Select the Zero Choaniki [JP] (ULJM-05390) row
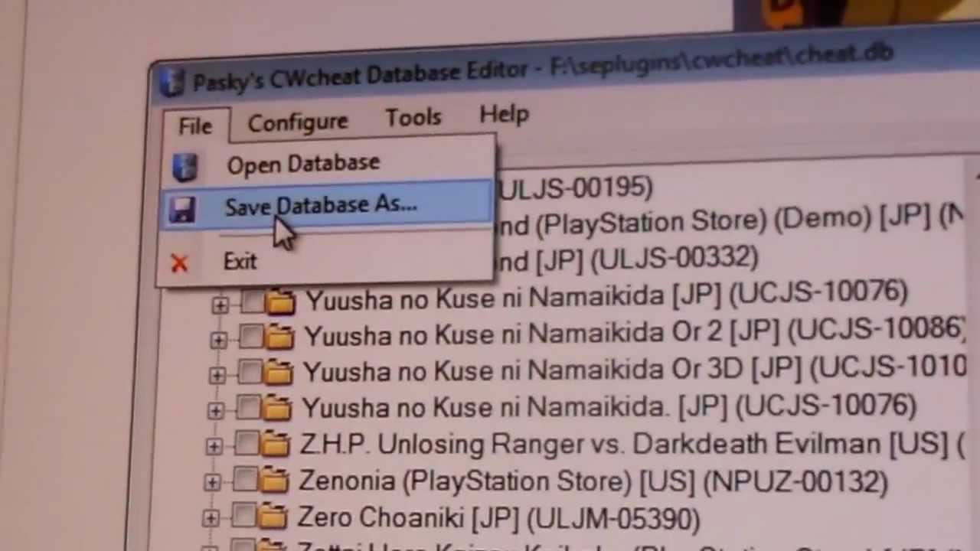 click(x=498, y=519)
